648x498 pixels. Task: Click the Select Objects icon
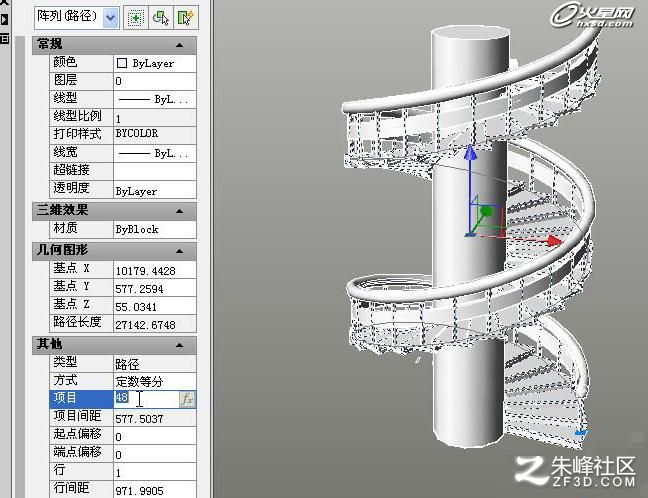(161, 18)
